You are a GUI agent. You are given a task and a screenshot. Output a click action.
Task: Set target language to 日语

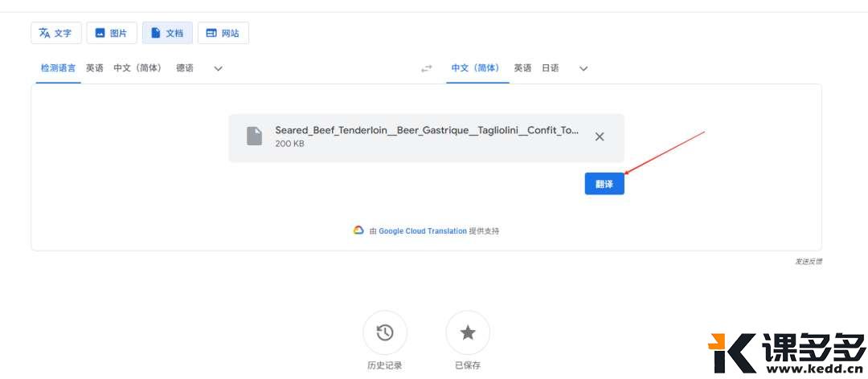(551, 68)
